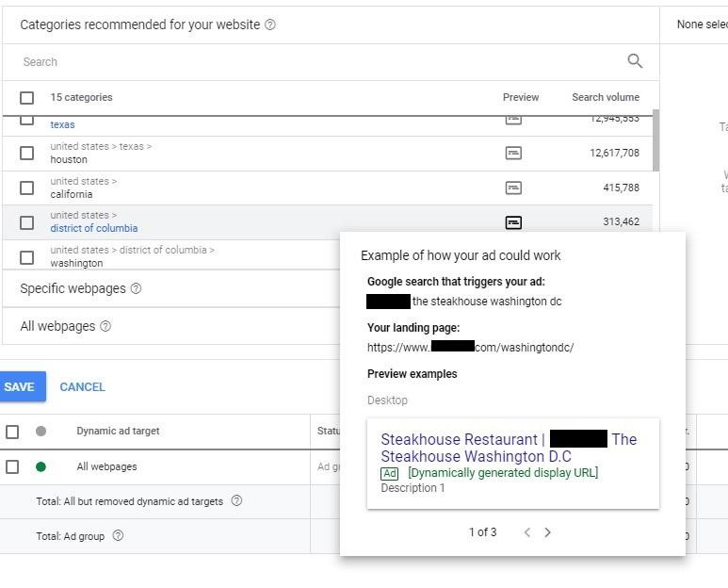Click help icon next to All webpages
Screen dimensions: 728x588
click(105, 326)
